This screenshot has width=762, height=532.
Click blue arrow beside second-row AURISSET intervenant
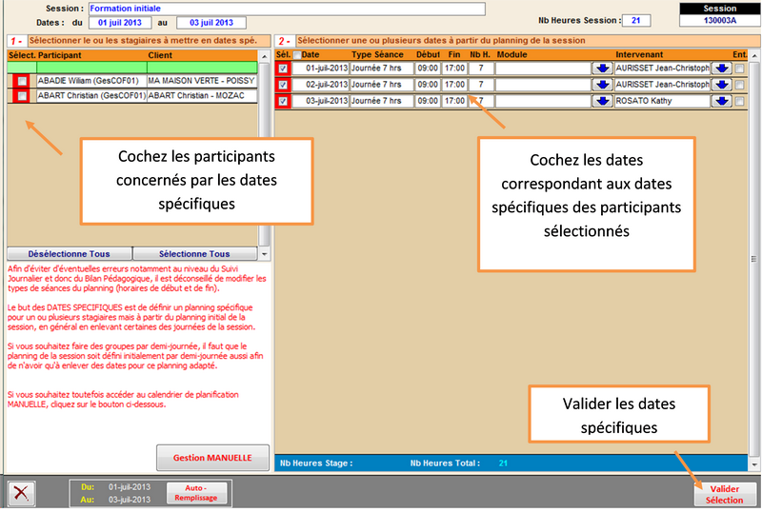(721, 85)
